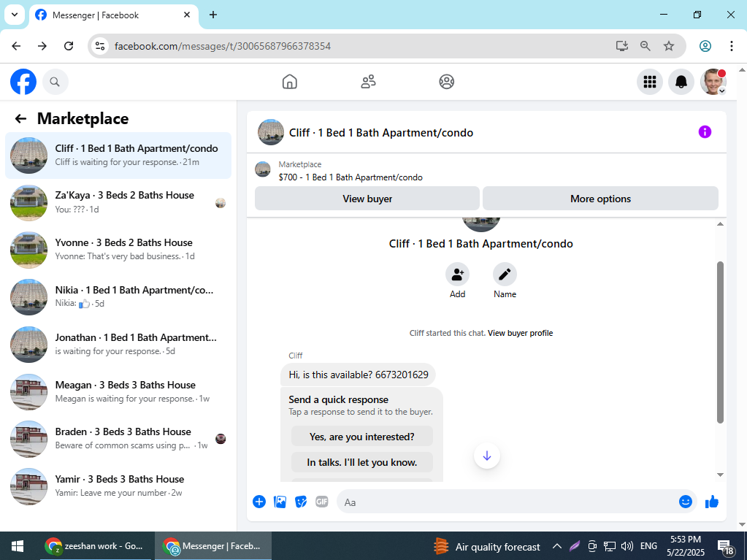Open the ENG language indicator
Viewport: 747px width, 560px height.
click(x=648, y=546)
